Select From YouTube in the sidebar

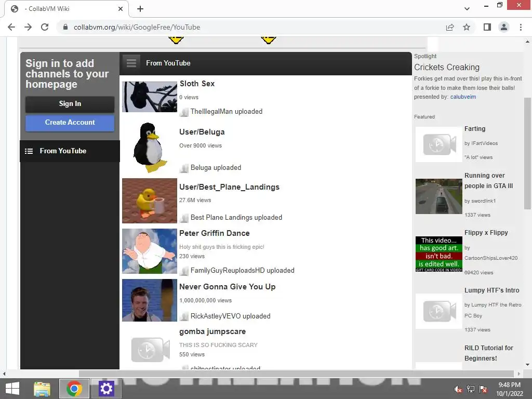click(x=70, y=151)
